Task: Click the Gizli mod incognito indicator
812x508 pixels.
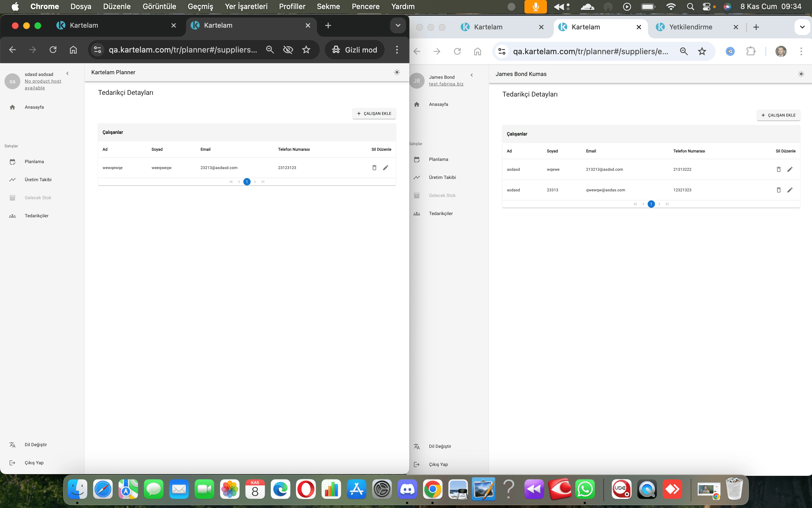Action: click(x=355, y=50)
